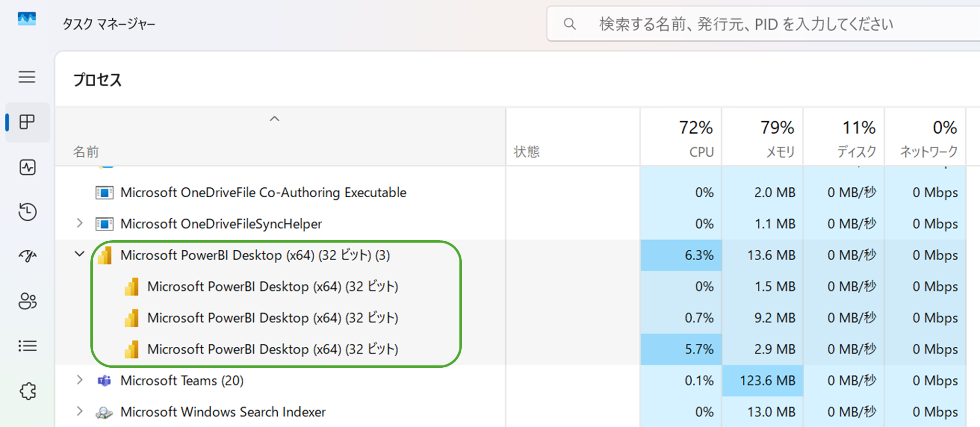Expand the Microsoft Teams (20) process group
Viewport: 980px width, 427px height.
click(79, 380)
